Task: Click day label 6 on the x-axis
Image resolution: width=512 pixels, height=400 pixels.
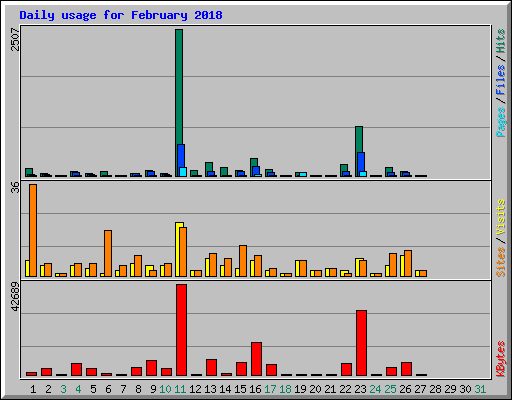Action: (108, 389)
